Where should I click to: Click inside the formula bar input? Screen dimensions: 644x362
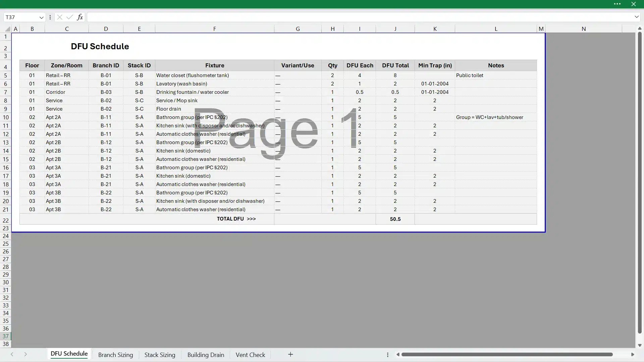[359, 17]
